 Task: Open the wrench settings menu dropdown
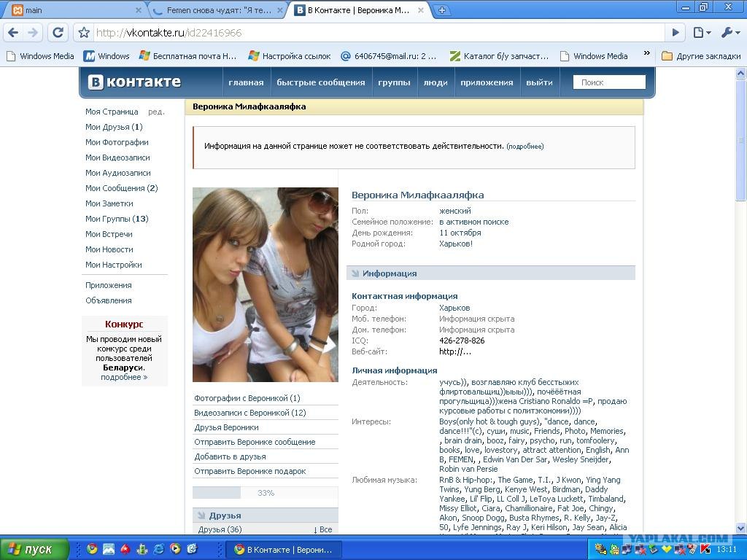[730, 32]
